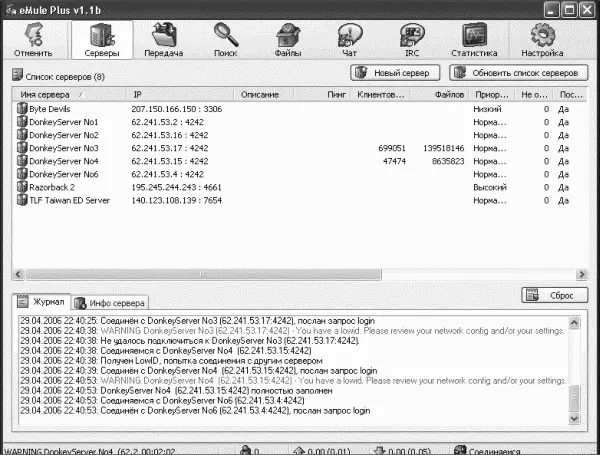The height and width of the screenshot is (455, 600).
Task: Select IP 140.123.108.139 : 7654
Action: coord(176,201)
